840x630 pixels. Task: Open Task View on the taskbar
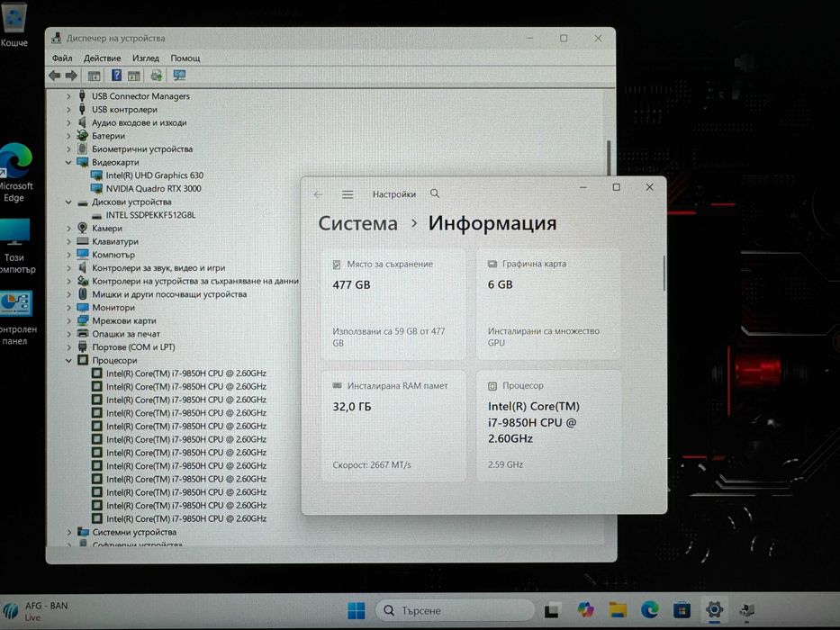click(x=553, y=610)
